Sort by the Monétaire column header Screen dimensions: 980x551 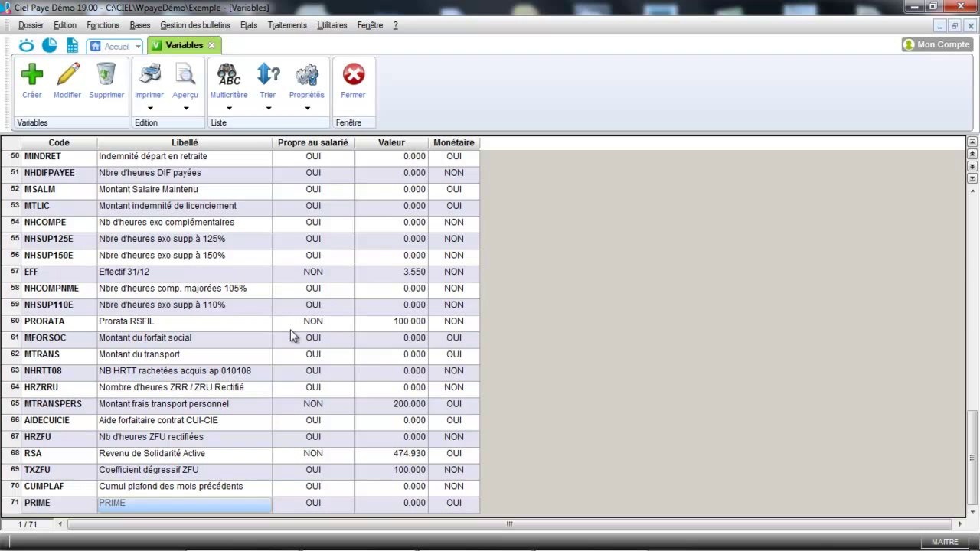coord(454,142)
